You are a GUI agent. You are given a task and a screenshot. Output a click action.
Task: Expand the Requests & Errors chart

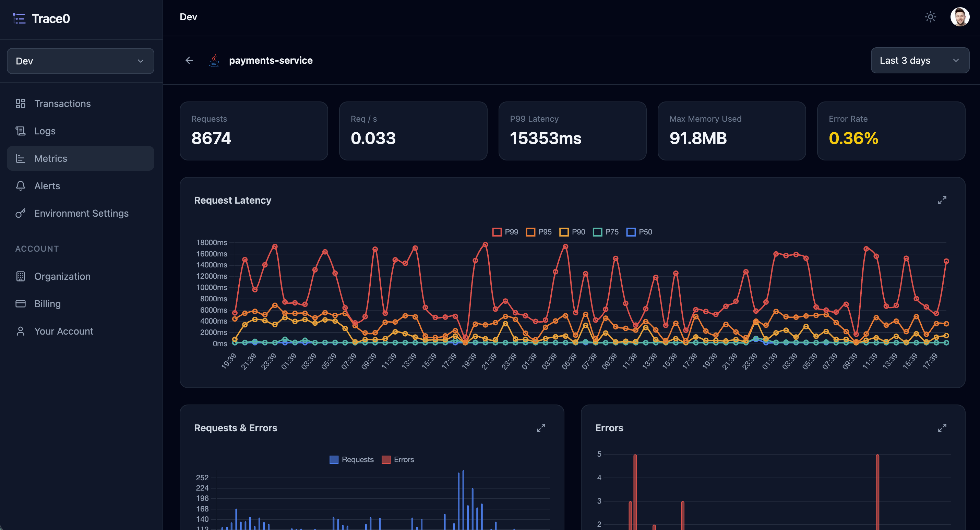(x=541, y=427)
